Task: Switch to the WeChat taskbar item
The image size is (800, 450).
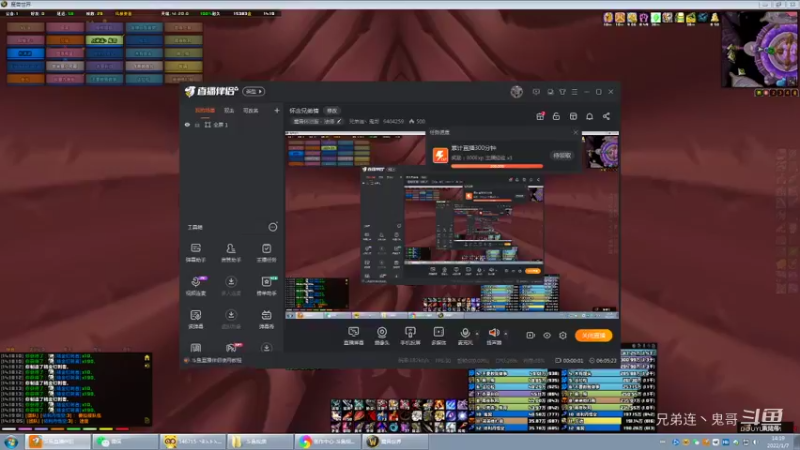Action: coord(125,441)
